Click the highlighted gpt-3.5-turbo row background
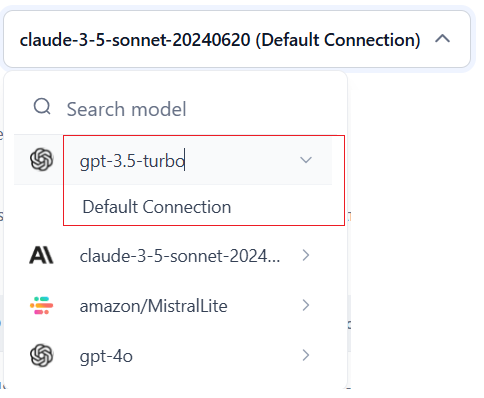Screen dimensions: 484x398 173,160
